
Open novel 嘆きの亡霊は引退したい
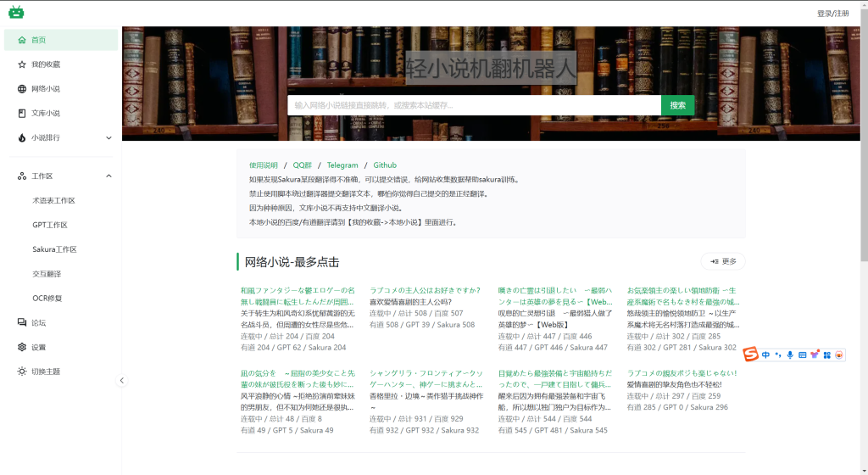[x=555, y=296]
